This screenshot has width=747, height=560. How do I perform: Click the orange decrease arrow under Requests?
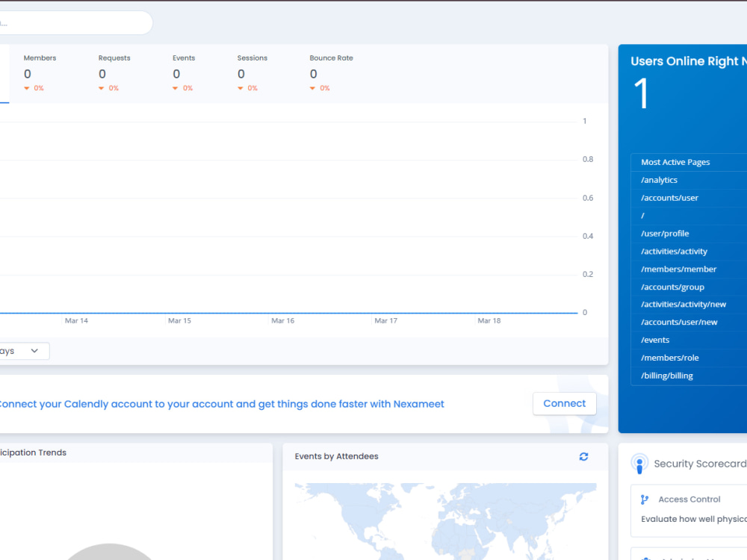point(101,88)
